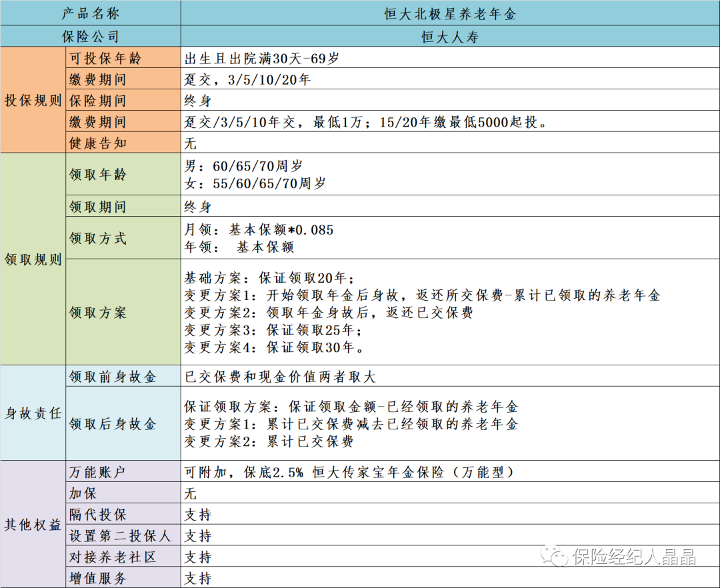The image size is (720, 588).
Task: Select "终身" in the 领取期间 row
Action: click(198, 207)
